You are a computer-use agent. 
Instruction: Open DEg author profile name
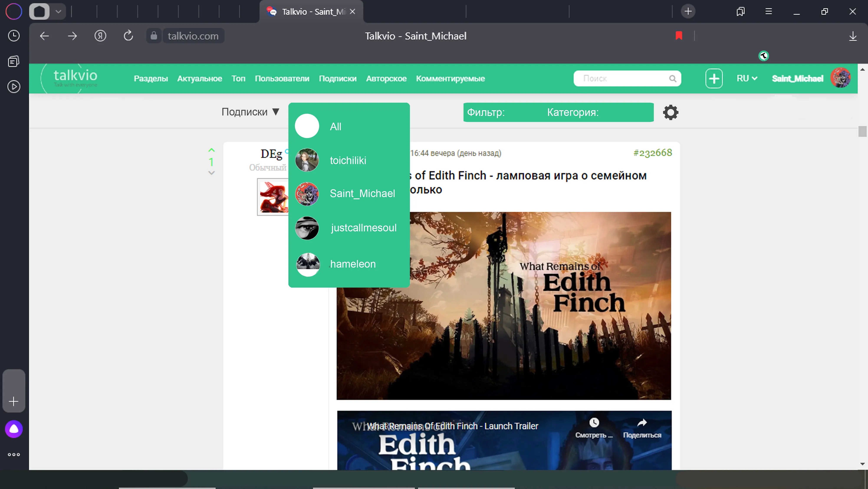pyautogui.click(x=271, y=154)
